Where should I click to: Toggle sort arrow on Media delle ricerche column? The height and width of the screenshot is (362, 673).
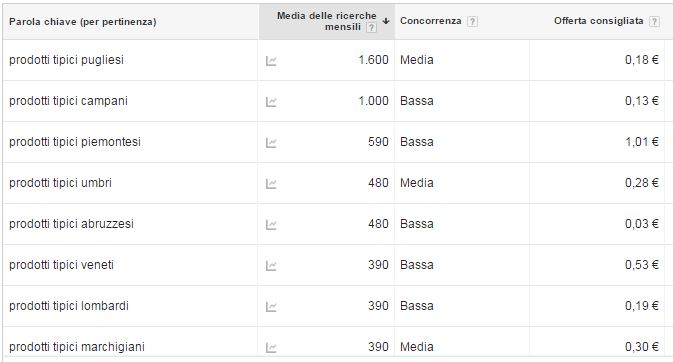(x=386, y=21)
